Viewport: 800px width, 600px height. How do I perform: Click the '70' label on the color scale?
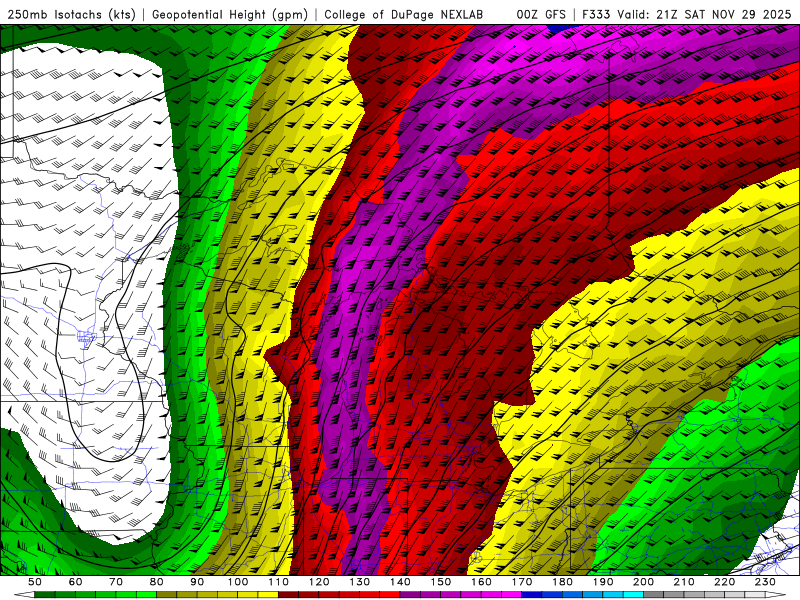point(116,582)
